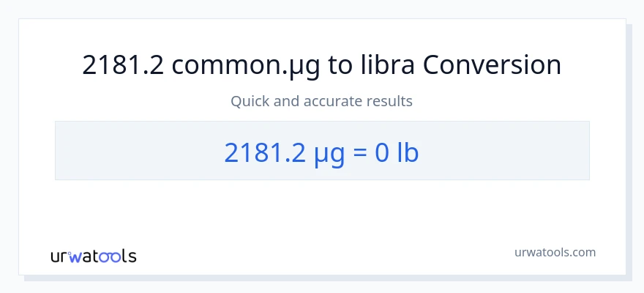This screenshot has width=644, height=293.
Task: Click the word 'Quick' in the subtitle
Action: (249, 101)
